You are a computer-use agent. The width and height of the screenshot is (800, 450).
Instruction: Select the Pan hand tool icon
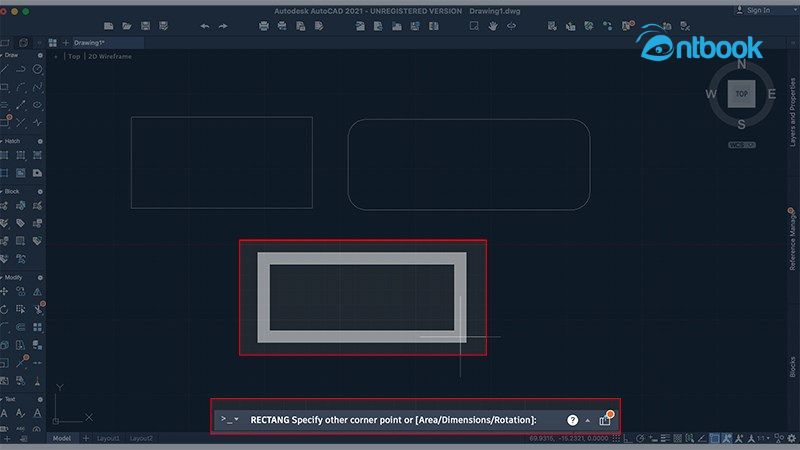[x=492, y=26]
